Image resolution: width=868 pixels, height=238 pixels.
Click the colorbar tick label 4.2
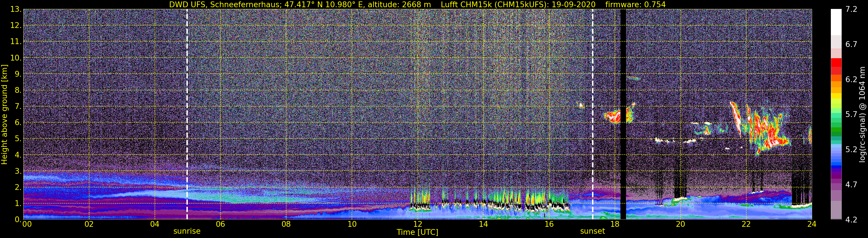[x=851, y=220]
